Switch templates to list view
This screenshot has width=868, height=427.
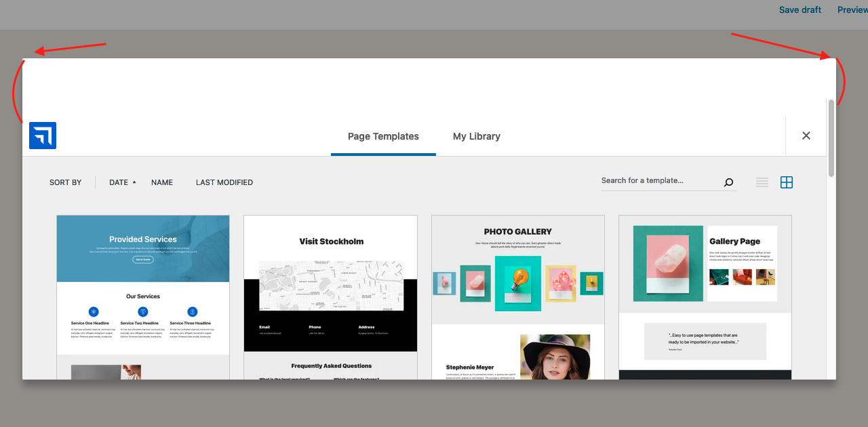(x=762, y=182)
